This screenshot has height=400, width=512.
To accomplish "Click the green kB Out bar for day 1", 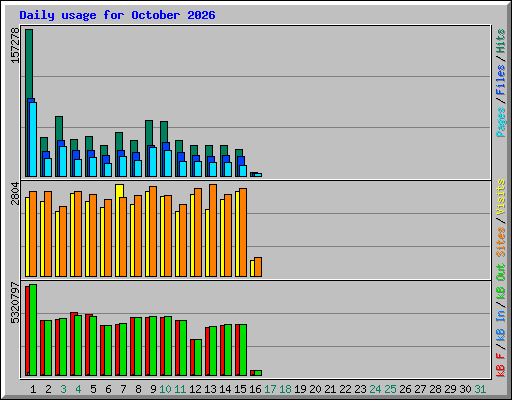I will click(x=33, y=330).
